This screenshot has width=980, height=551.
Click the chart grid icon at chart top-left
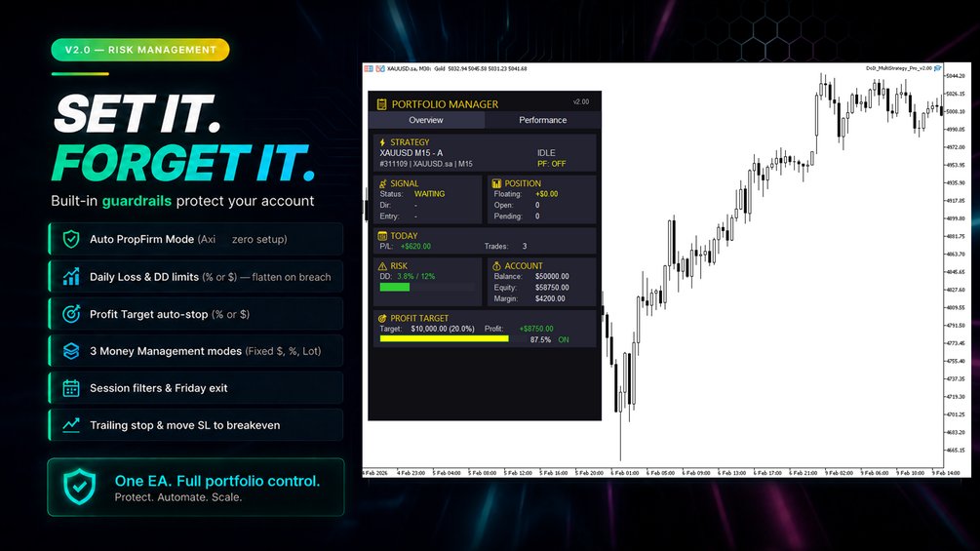(x=369, y=68)
